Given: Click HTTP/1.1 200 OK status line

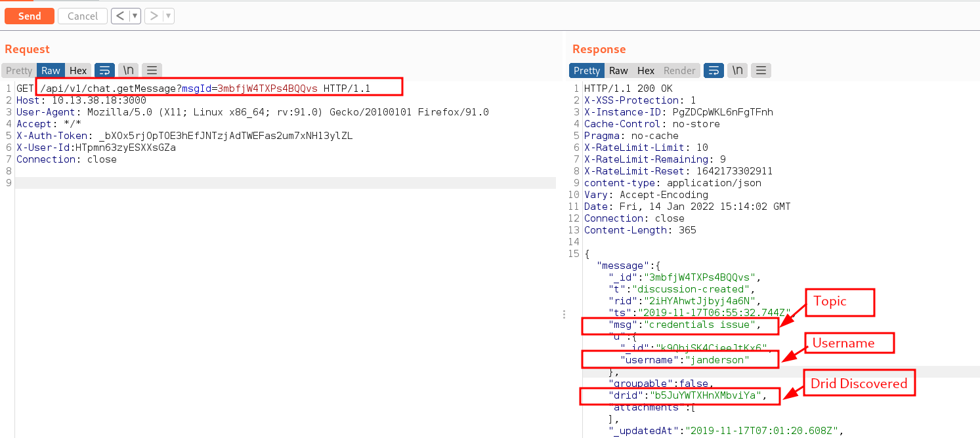Looking at the screenshot, I should [x=628, y=89].
